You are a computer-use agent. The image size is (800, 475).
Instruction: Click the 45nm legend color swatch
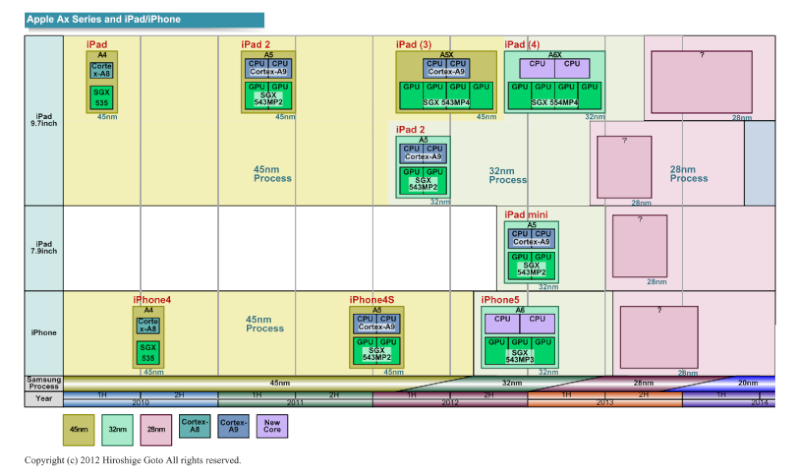(79, 430)
